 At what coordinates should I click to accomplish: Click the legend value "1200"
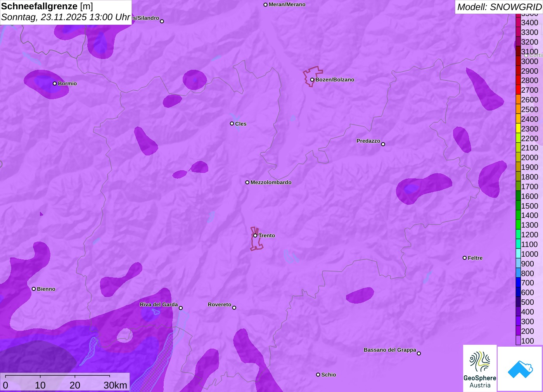point(529,235)
